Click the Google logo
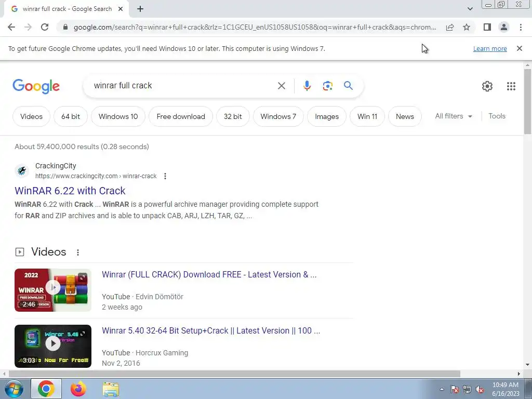The height and width of the screenshot is (399, 532). (36, 86)
